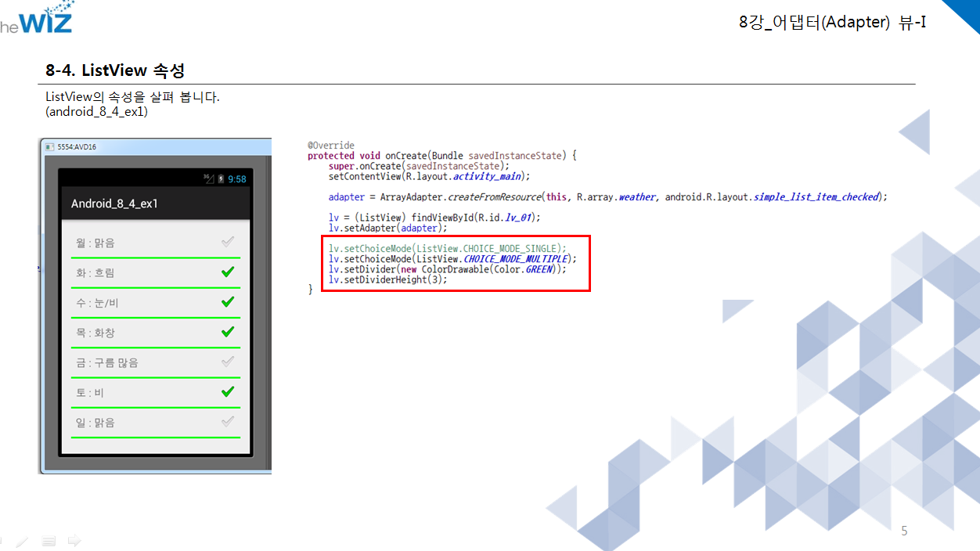
Task: Click the battery icon in emulator status bar
Action: coord(221,178)
